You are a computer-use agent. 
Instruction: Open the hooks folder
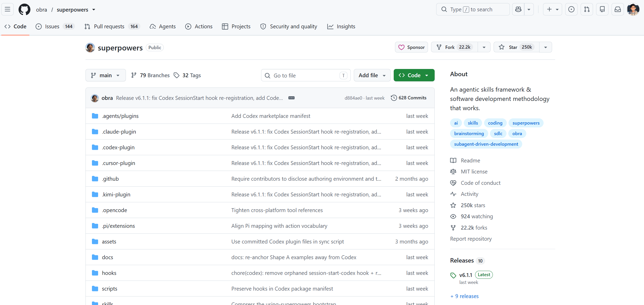point(109,273)
